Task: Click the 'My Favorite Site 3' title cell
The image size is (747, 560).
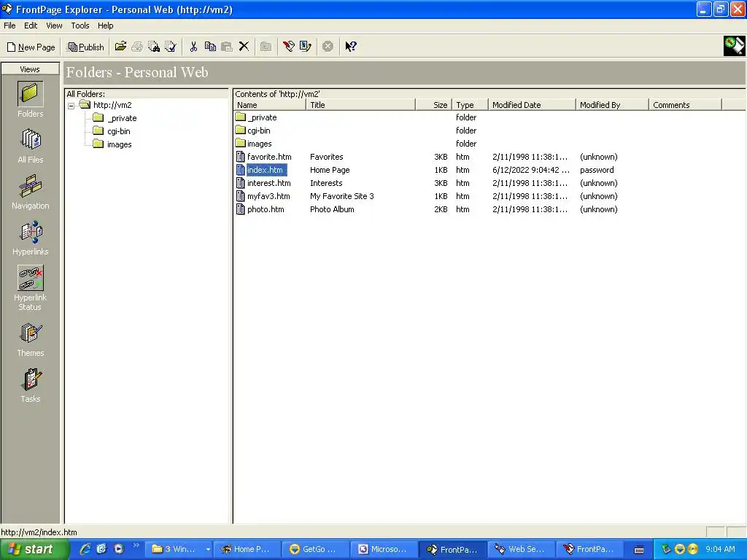Action: tap(341, 196)
